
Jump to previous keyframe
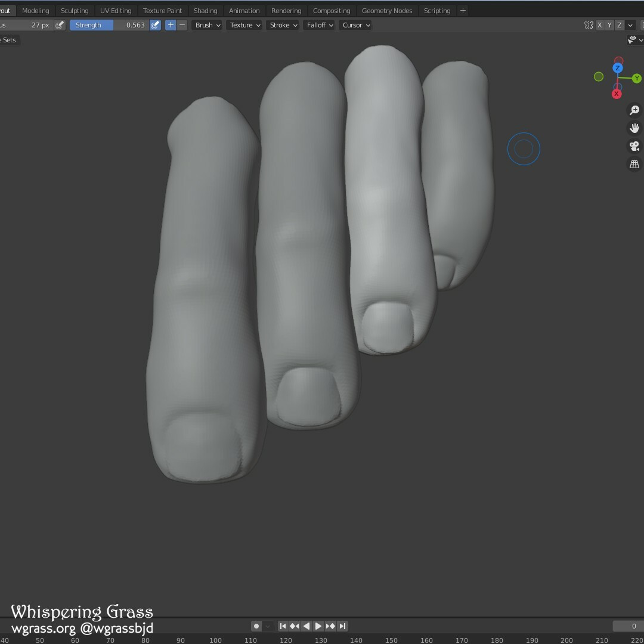click(x=295, y=626)
